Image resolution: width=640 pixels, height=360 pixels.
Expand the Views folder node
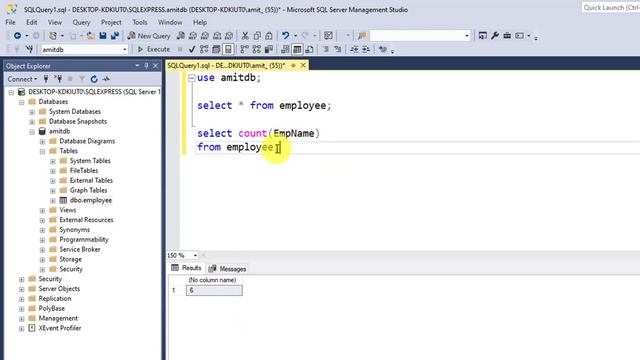[42, 211]
